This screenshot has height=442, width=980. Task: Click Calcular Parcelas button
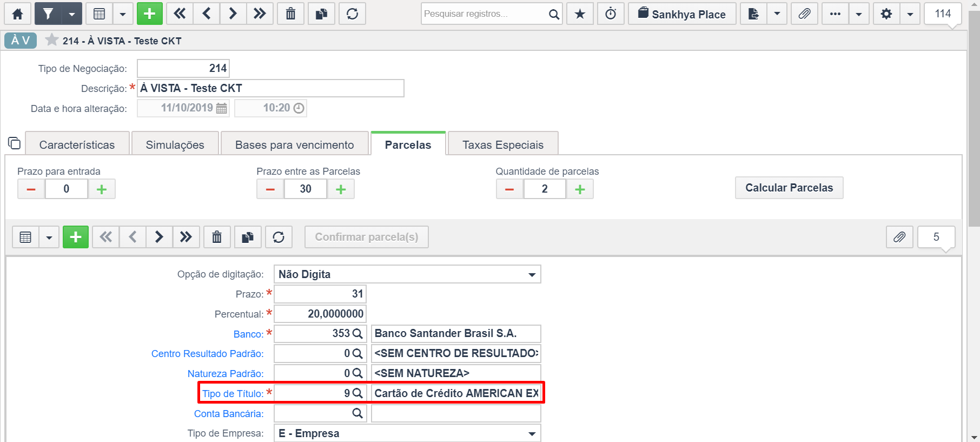pos(789,188)
